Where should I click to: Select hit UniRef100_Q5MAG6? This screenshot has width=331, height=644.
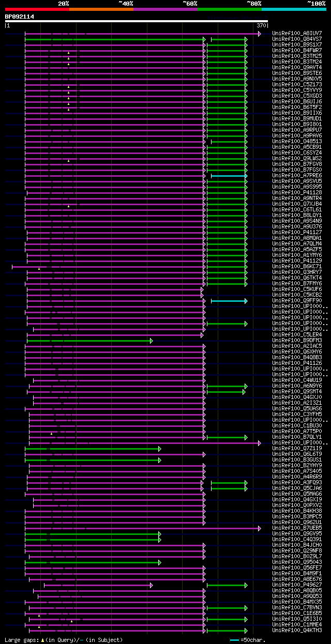point(297,494)
